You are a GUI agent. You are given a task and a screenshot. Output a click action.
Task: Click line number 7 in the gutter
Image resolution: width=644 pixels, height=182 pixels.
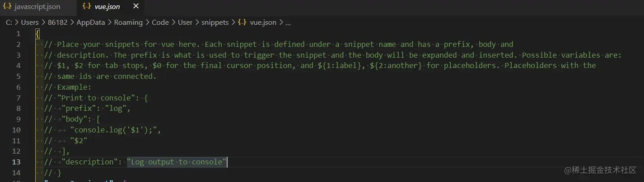[19, 98]
